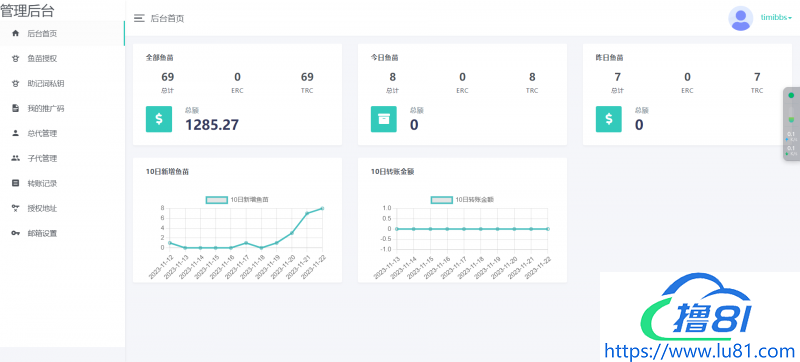Click the 昨日鱼苗 card title
This screenshot has width=800, height=362.
pyautogui.click(x=609, y=58)
